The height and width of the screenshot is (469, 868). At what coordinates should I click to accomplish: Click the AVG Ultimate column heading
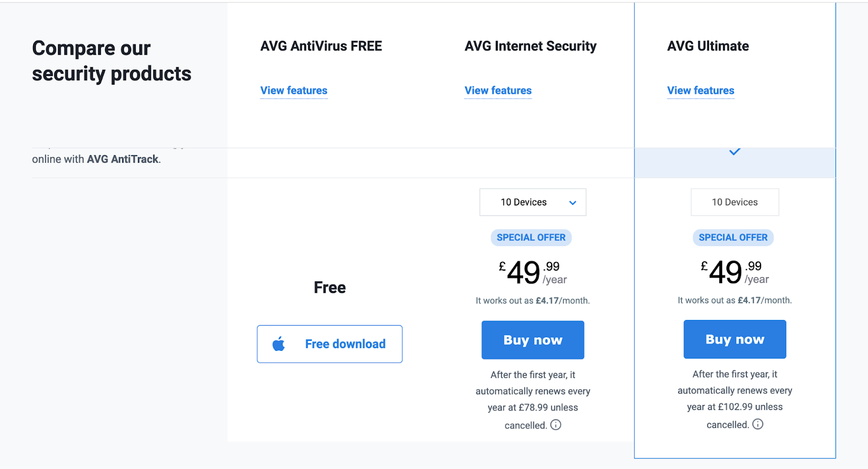coord(708,46)
